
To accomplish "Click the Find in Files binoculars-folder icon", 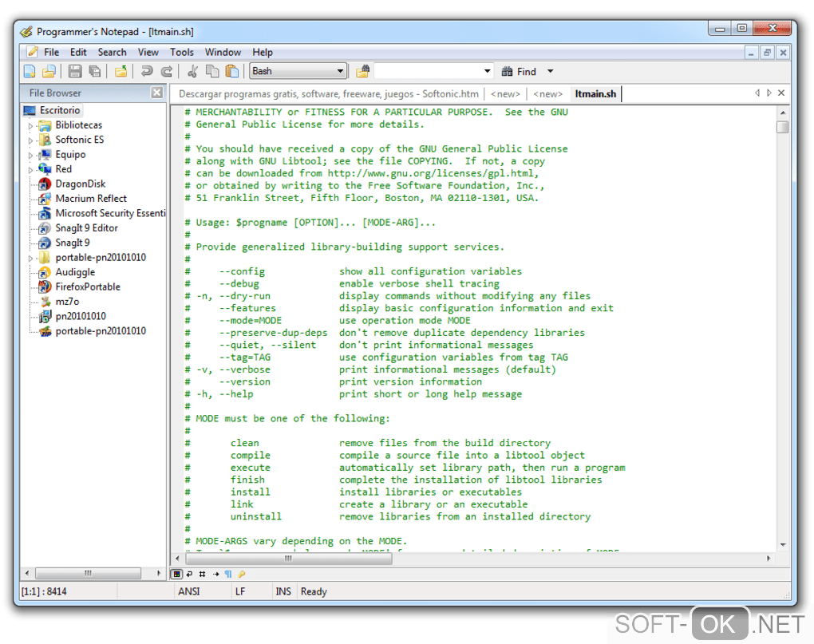I will 362,71.
